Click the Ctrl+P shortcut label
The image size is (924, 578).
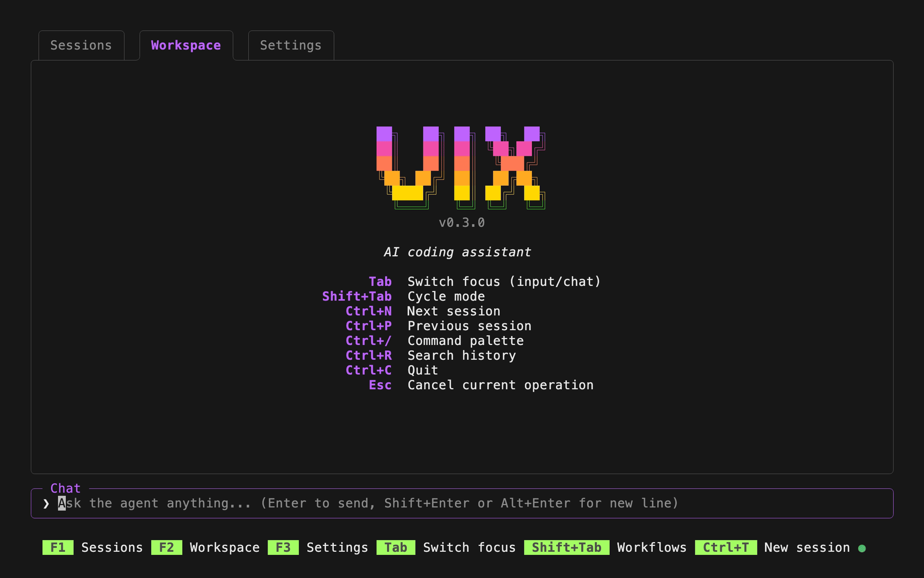click(368, 326)
